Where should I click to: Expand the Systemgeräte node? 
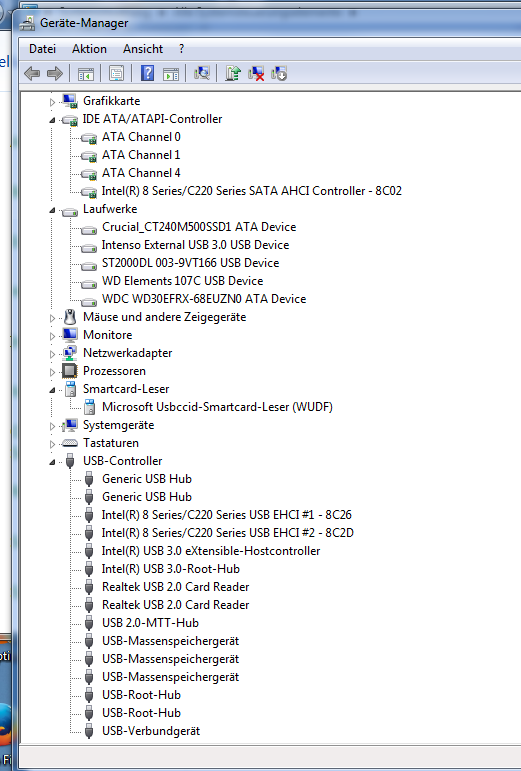pyautogui.click(x=52, y=426)
